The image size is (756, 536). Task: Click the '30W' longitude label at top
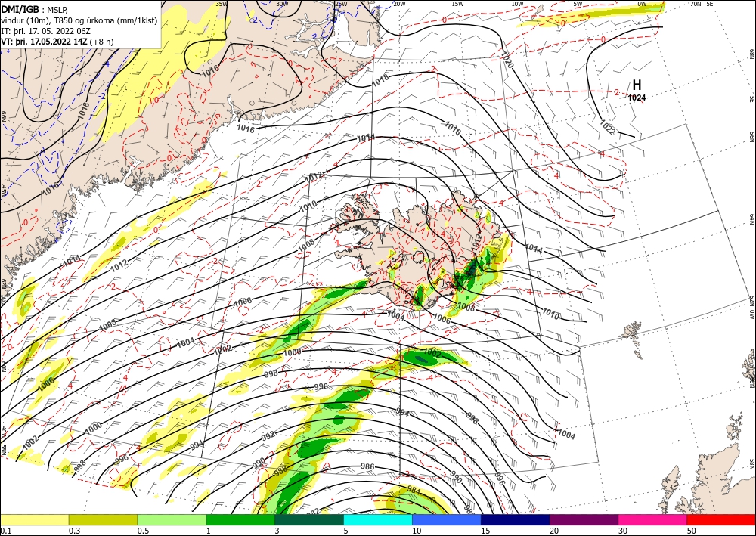coord(282,3)
